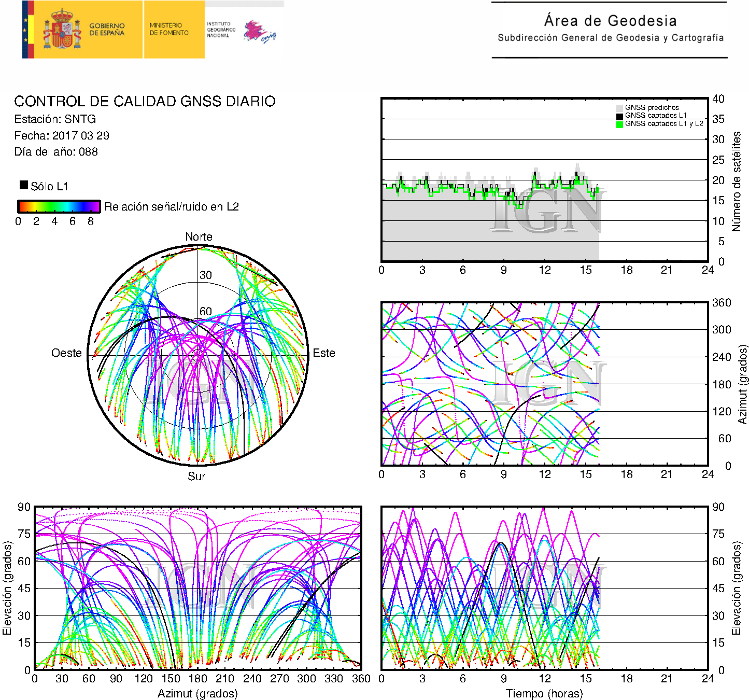Click the Fecha 2017 03 29 line
Viewport: 749px width, 700px height.
click(x=62, y=136)
